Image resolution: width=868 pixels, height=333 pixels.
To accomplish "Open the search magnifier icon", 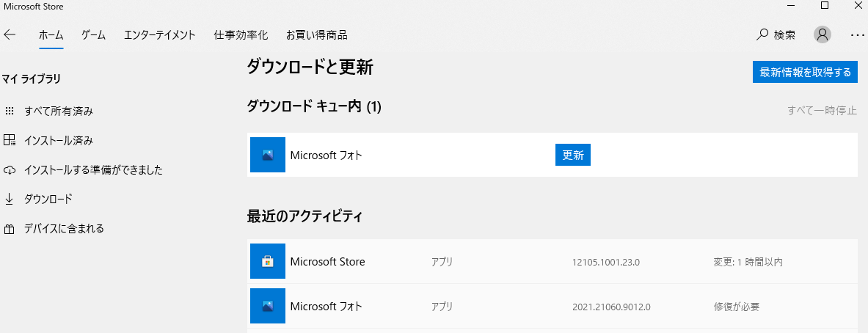I will [762, 34].
